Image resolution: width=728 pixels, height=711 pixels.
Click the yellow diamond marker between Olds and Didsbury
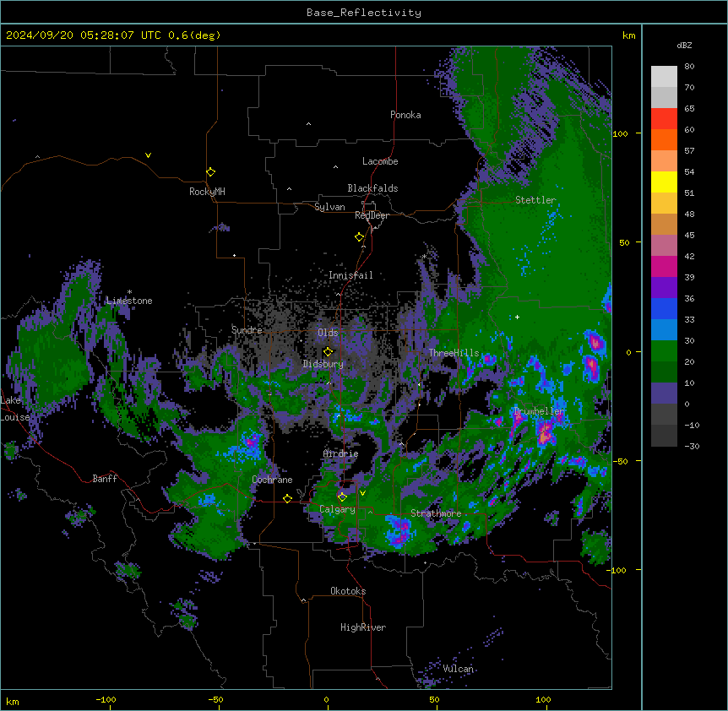tap(329, 352)
